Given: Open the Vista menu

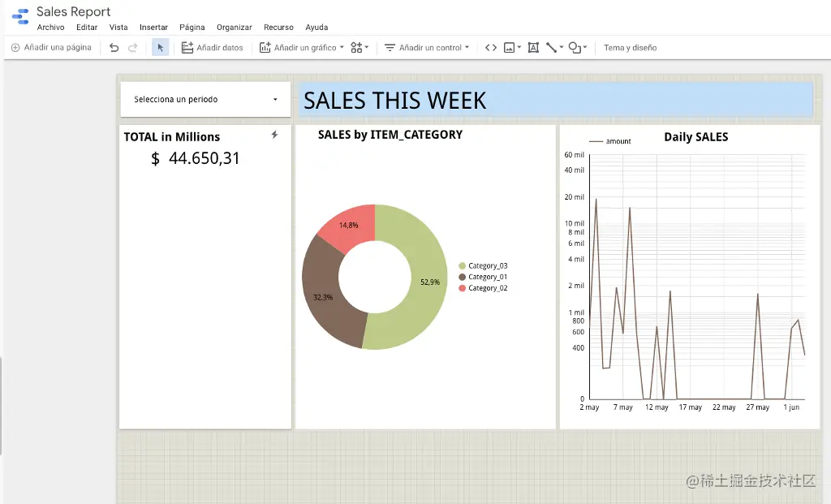Looking at the screenshot, I should click(x=118, y=27).
